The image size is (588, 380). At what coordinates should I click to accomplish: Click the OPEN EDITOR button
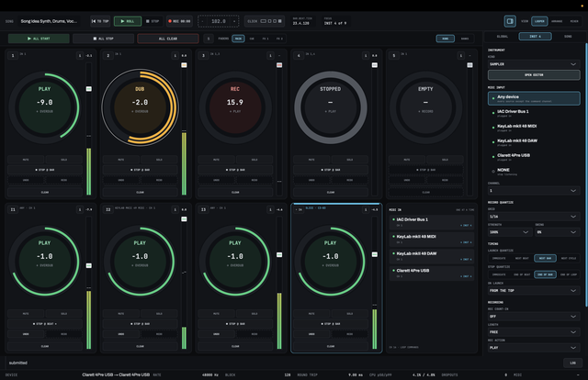tap(534, 75)
